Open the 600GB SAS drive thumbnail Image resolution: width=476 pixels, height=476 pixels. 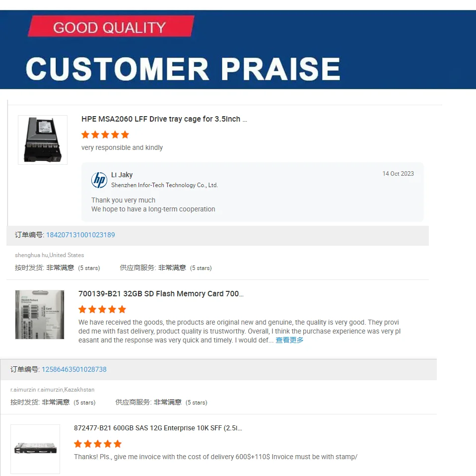tap(35, 449)
